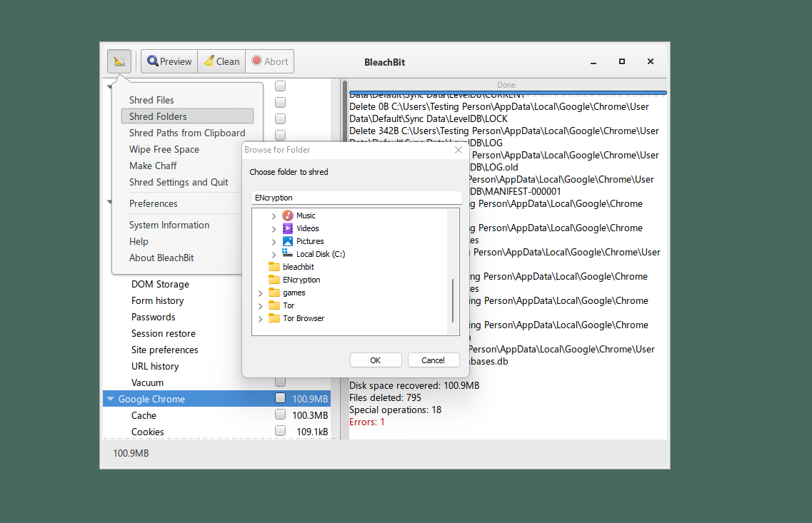Expand the games folder node

click(x=261, y=293)
